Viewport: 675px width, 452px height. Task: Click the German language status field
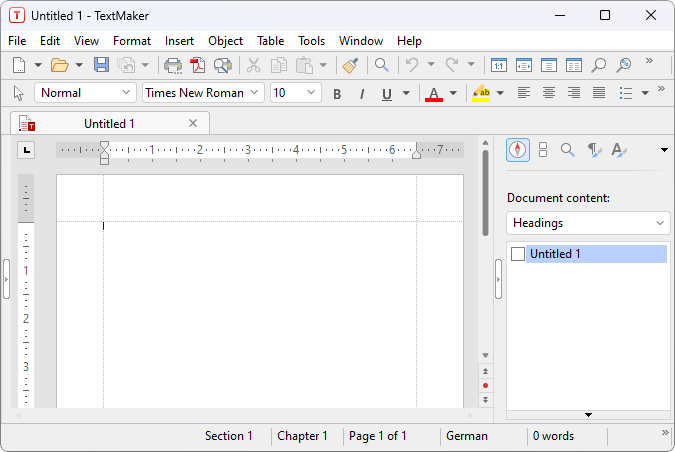[467, 436]
